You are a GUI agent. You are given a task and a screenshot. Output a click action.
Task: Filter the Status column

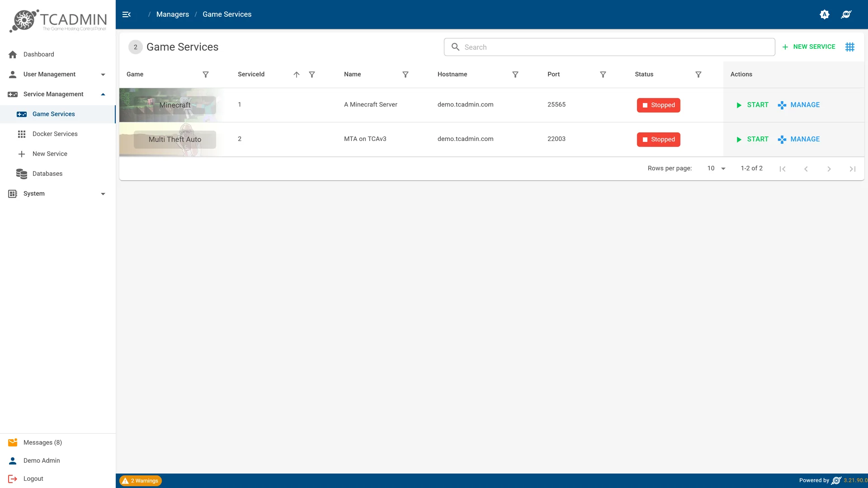coord(698,75)
